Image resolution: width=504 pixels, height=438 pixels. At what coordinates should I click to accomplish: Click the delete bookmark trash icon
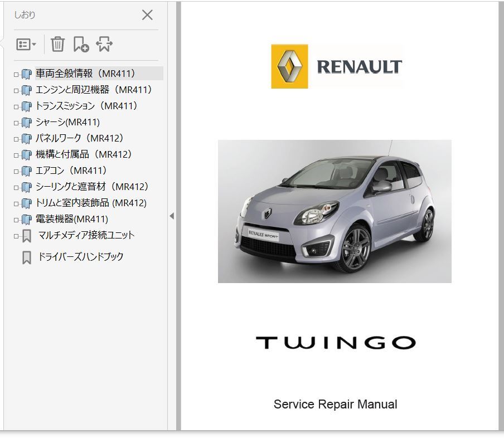tap(57, 45)
